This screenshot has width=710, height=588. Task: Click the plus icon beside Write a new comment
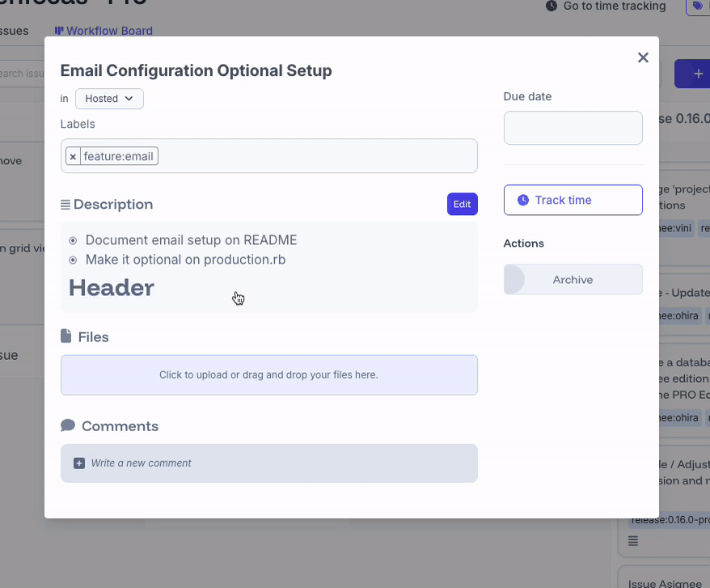pos(78,463)
